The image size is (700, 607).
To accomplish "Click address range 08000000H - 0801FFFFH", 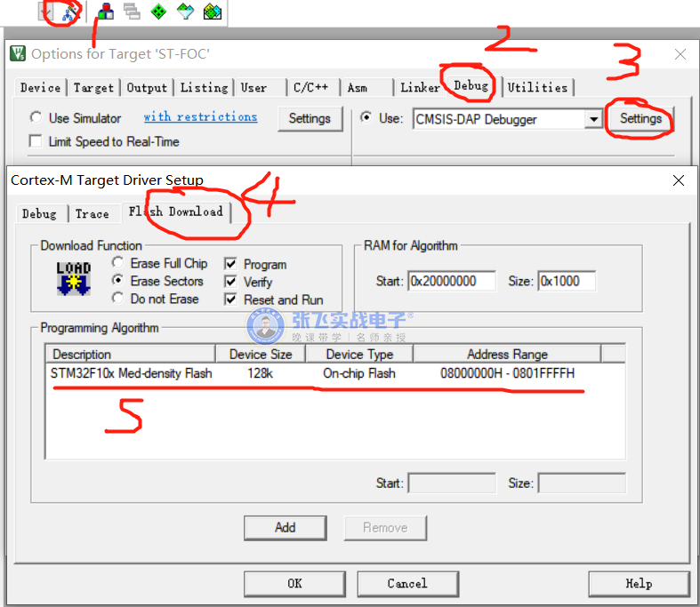I will pyautogui.click(x=507, y=373).
